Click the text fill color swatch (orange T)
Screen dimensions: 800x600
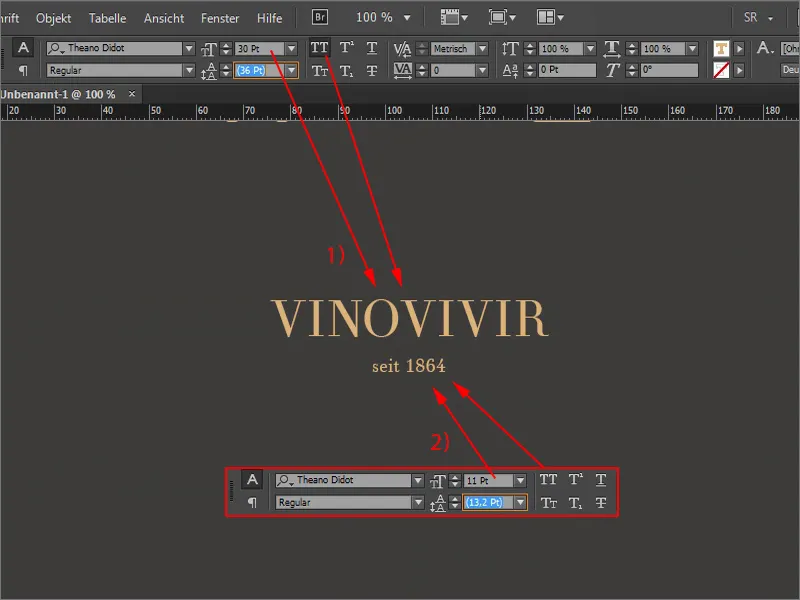click(x=721, y=48)
